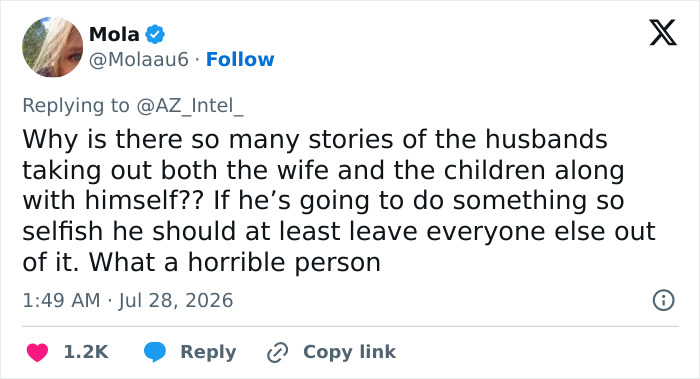
Task: Click the Copy link text
Action: click(x=349, y=352)
